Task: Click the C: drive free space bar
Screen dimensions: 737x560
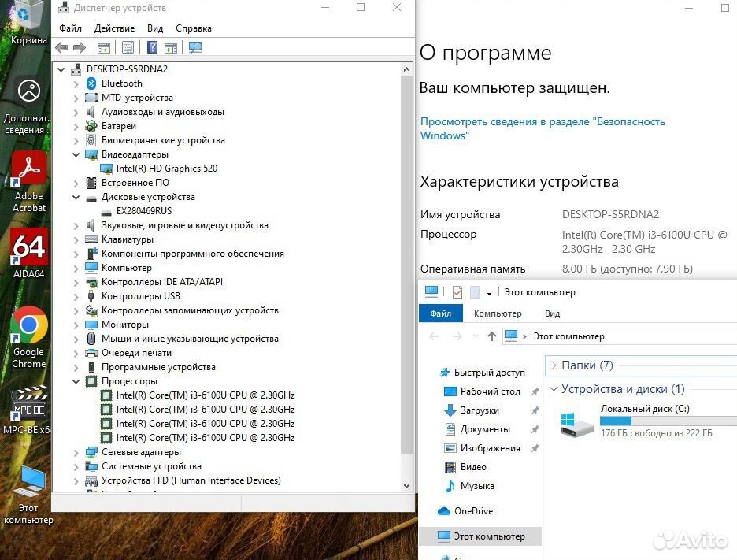Action: pyautogui.click(x=668, y=421)
